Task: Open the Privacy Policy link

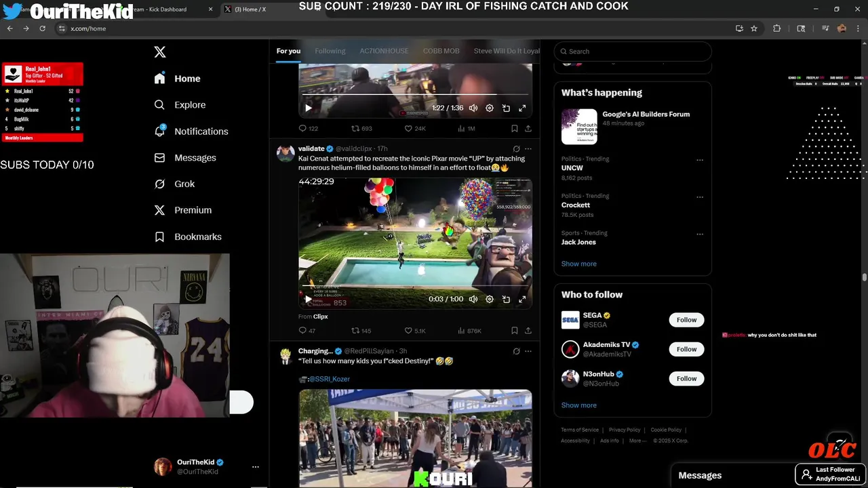Action: pos(625,430)
